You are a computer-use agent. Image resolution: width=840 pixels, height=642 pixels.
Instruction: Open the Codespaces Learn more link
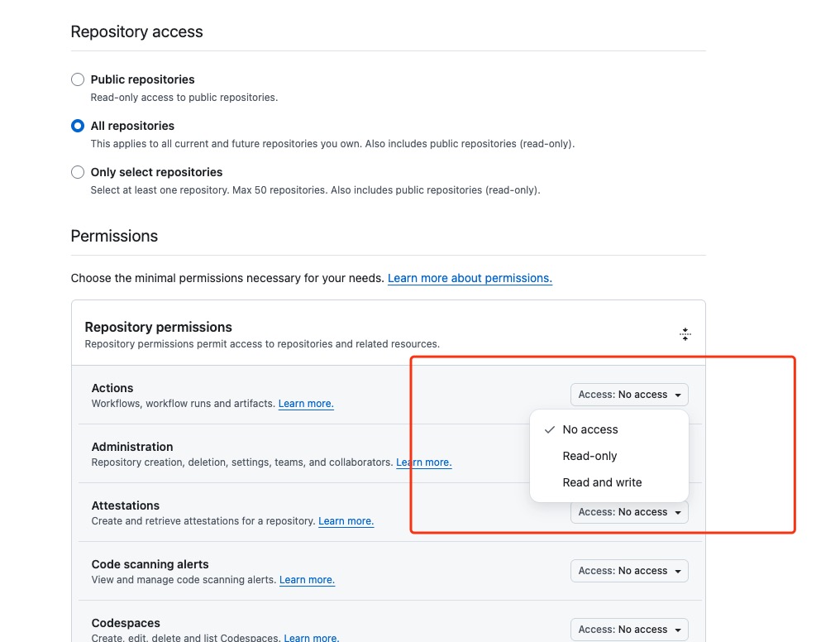click(311, 638)
